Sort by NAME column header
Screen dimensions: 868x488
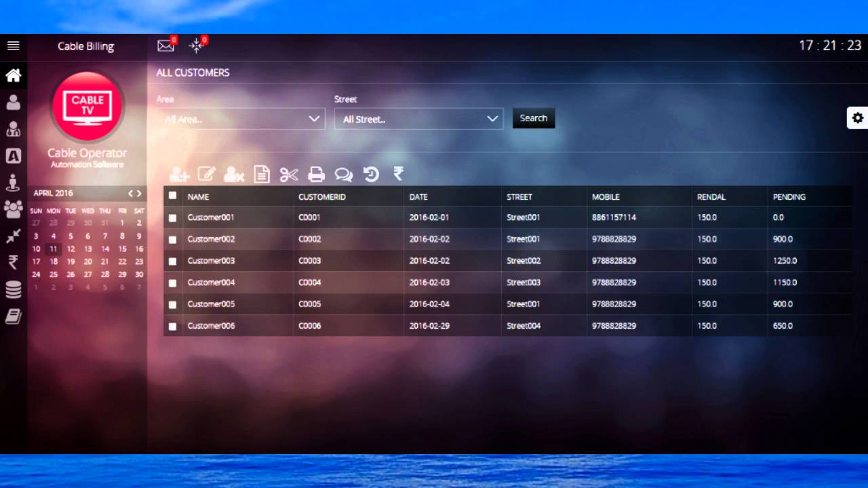click(198, 197)
